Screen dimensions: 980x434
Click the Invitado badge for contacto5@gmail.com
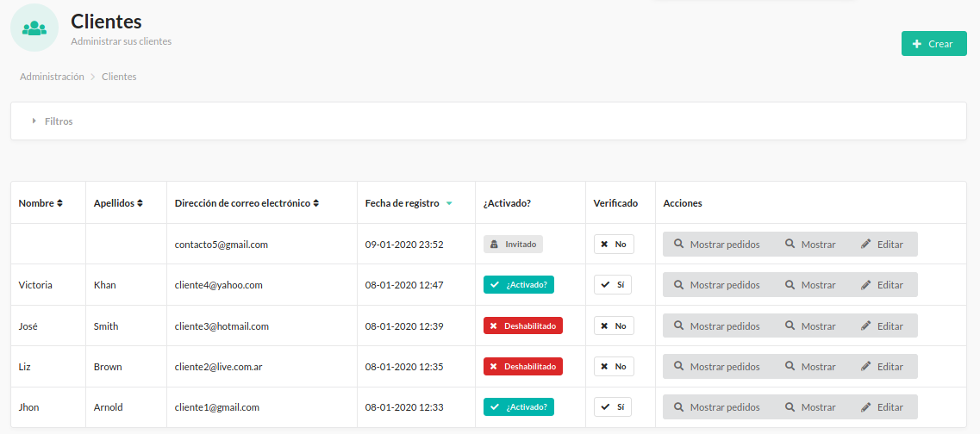pos(513,245)
